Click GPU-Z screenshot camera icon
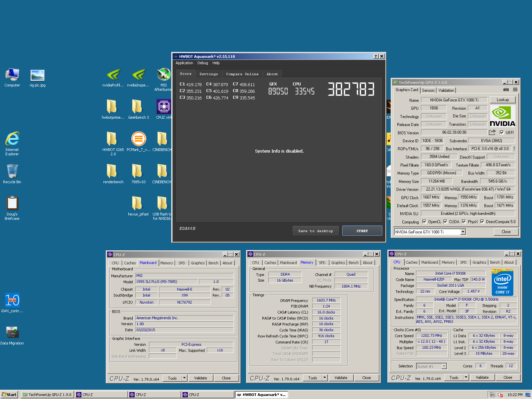532x399 pixels. [x=506, y=89]
